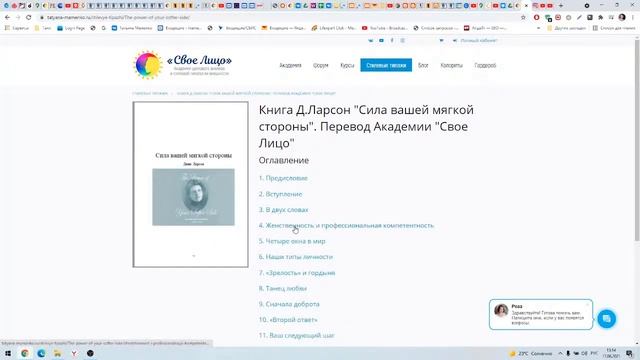Close the Роза chat greeting popup
640x360 pixels.
(x=588, y=304)
